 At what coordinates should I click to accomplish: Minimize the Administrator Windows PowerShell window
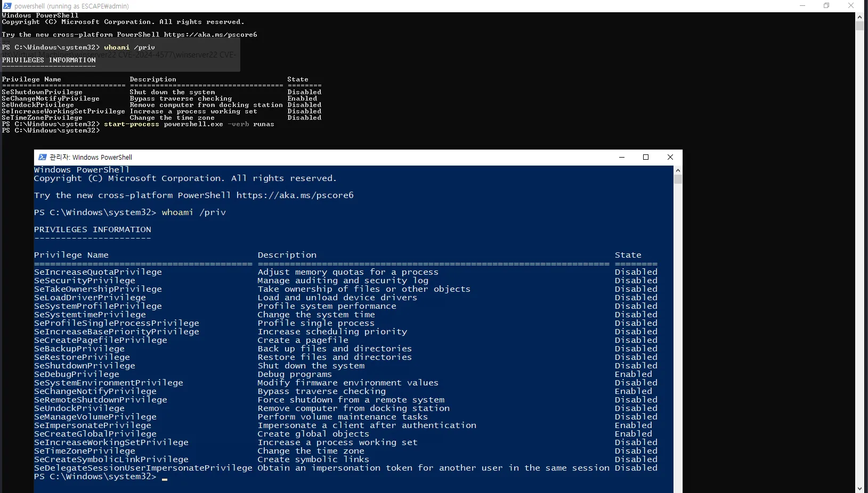(621, 157)
